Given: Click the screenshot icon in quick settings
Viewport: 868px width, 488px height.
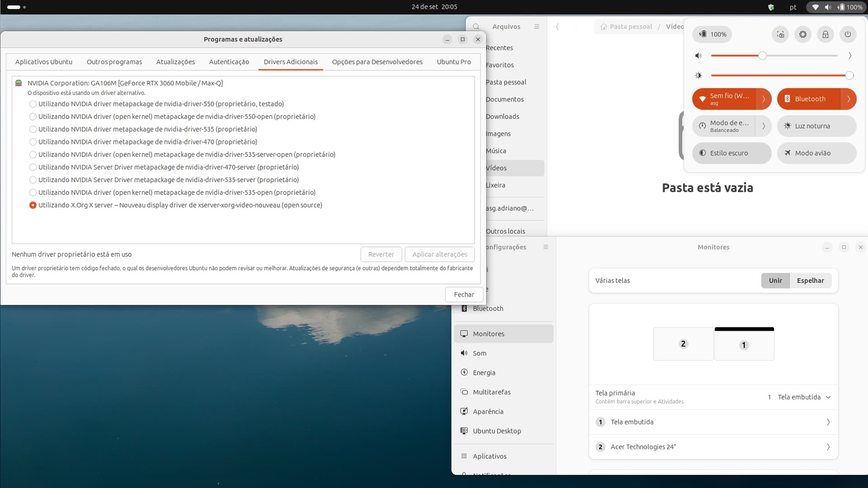Looking at the screenshot, I should [780, 34].
